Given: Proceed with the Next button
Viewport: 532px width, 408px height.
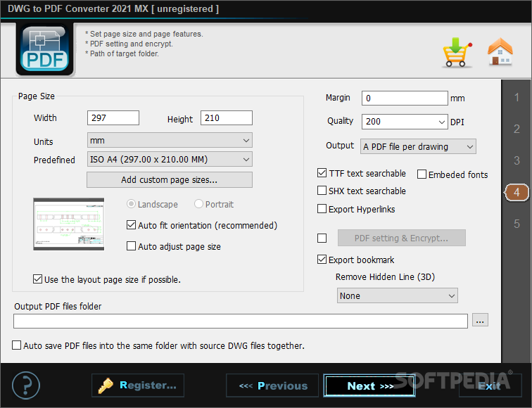Looking at the screenshot, I should pyautogui.click(x=369, y=385).
